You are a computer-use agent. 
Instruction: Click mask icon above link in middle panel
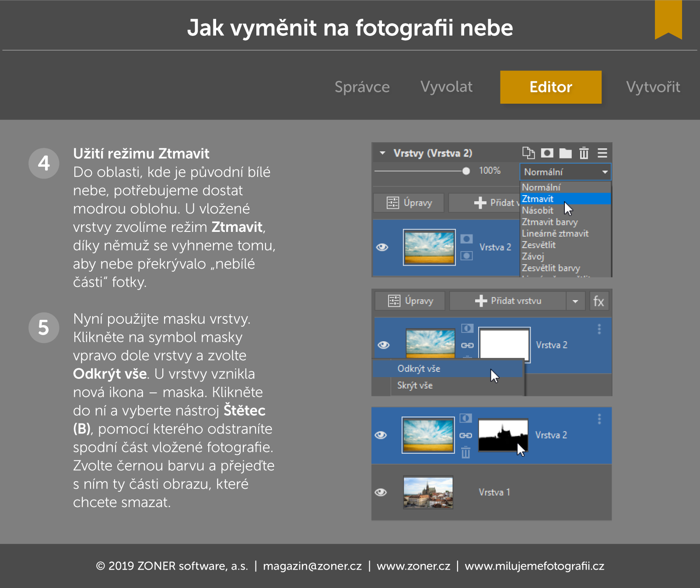coord(467,329)
